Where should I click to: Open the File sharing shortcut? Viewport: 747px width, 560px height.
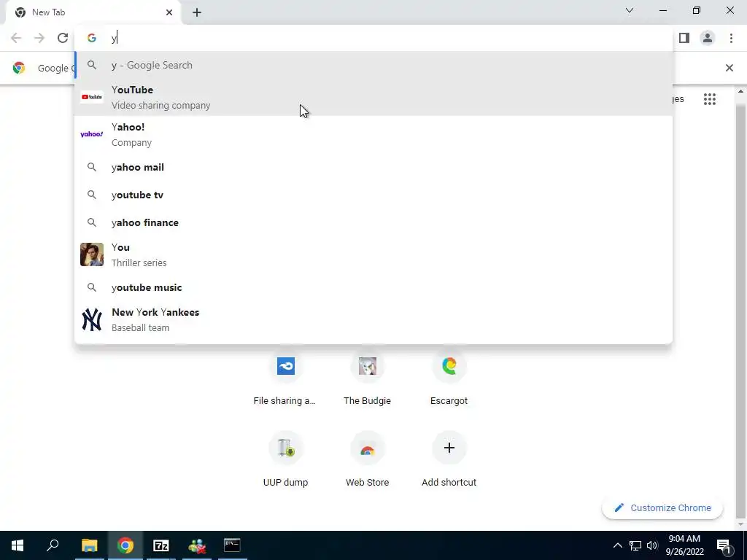point(285,379)
